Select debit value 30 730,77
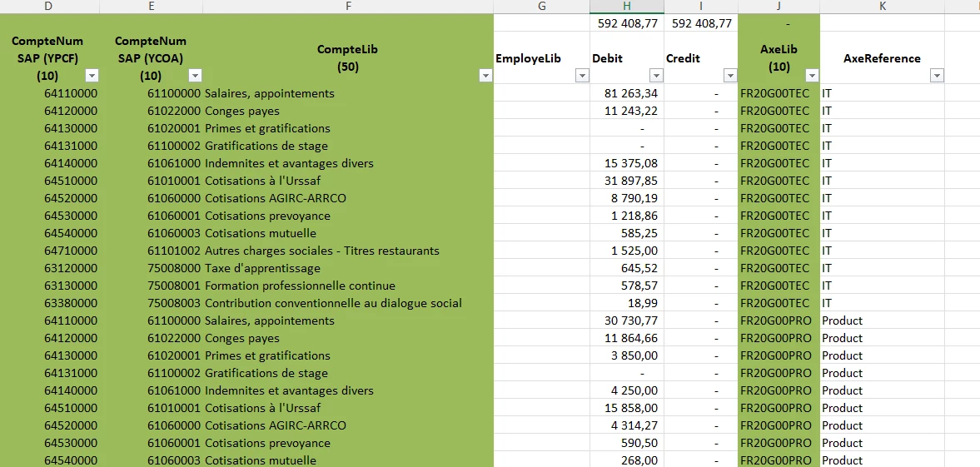This screenshot has height=467, width=980. 627,320
